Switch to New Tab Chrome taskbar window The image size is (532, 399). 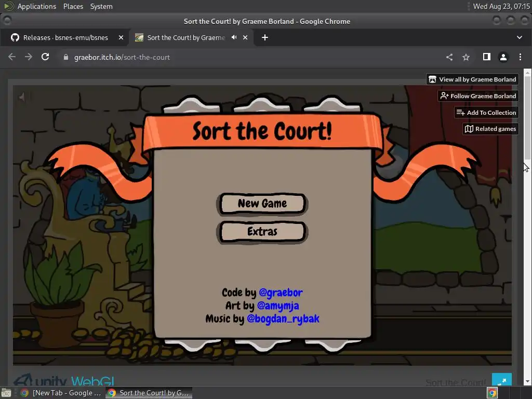click(x=61, y=393)
